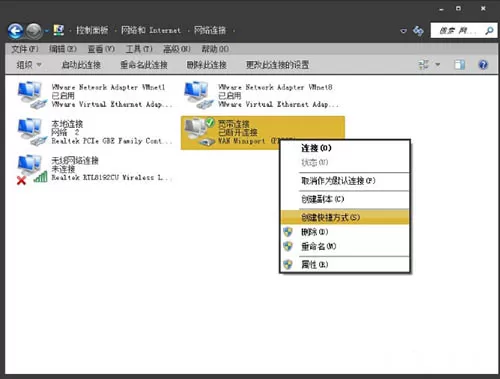The height and width of the screenshot is (379, 500).
Task: Click the 宽带连接 name label
Action: click(x=233, y=124)
